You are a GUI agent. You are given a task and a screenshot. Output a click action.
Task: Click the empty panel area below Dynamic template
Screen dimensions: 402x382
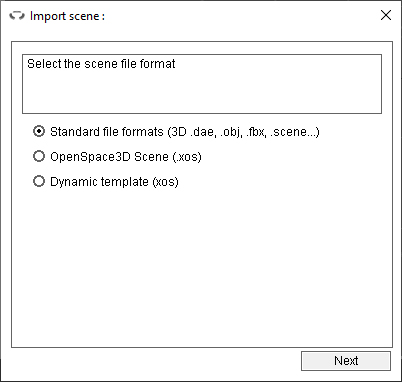(202, 267)
